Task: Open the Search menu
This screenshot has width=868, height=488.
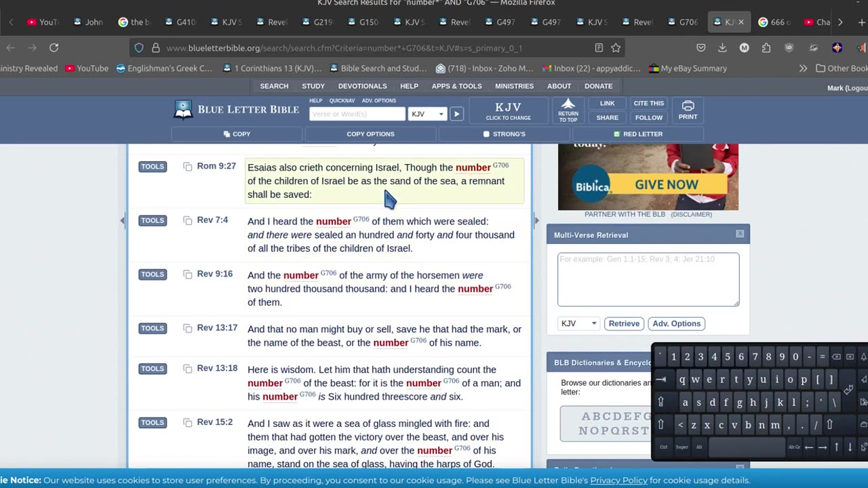Action: click(274, 86)
